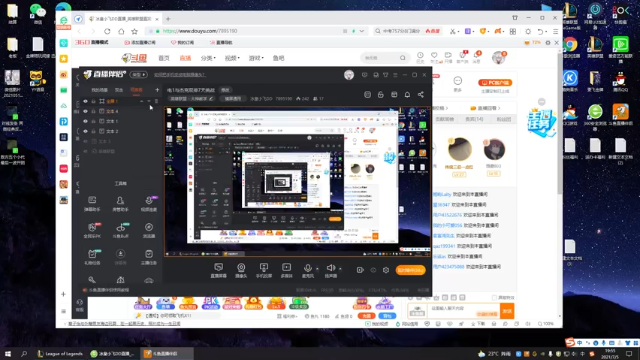Open the 房管助手 tool
Screen dimensions: 640x360
[120, 203]
